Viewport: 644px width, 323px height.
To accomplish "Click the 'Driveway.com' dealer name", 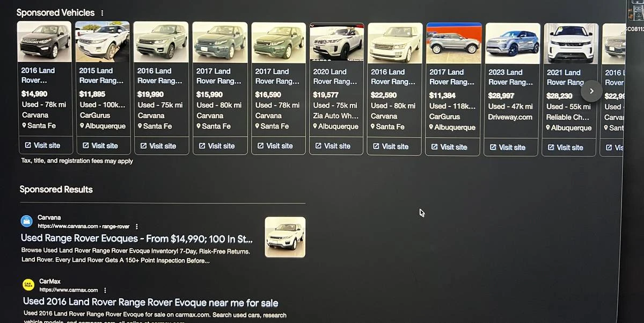I will (x=510, y=117).
